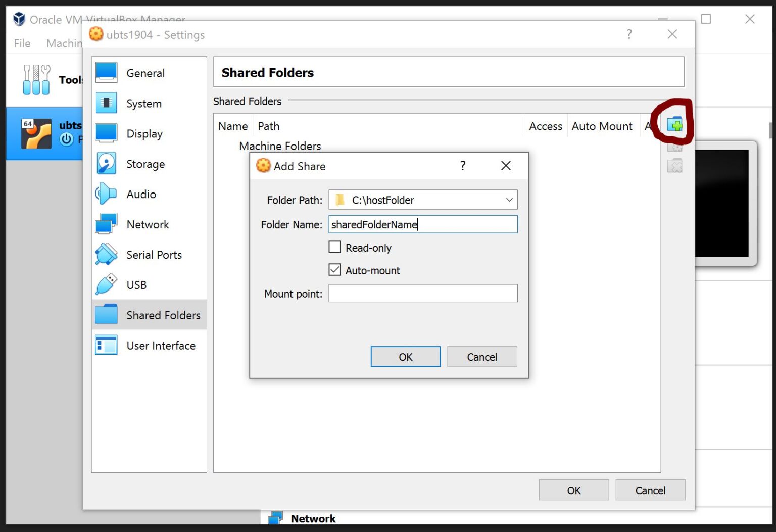Image resolution: width=776 pixels, height=532 pixels.
Task: Open the USB settings section
Action: tap(136, 285)
